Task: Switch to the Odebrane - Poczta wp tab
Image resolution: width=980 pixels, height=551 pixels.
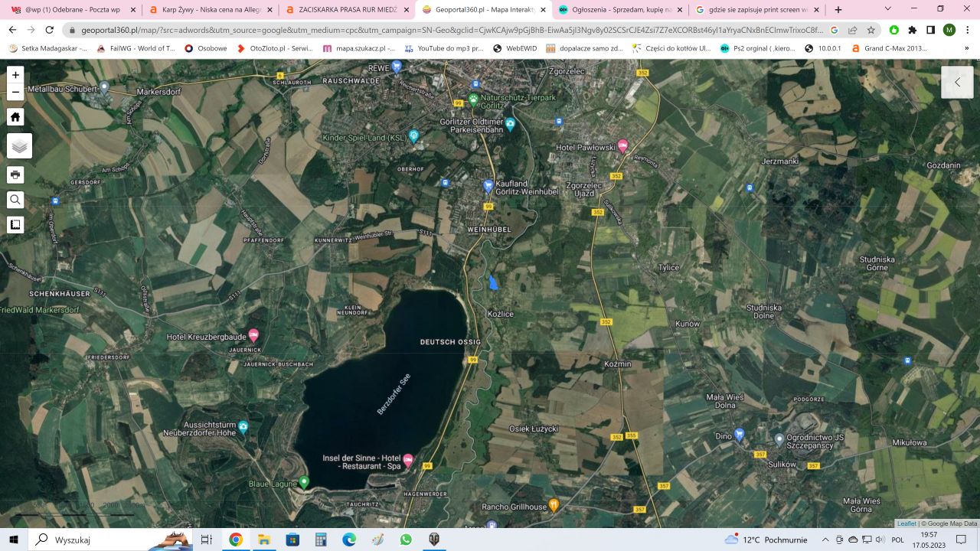Action: click(73, 10)
